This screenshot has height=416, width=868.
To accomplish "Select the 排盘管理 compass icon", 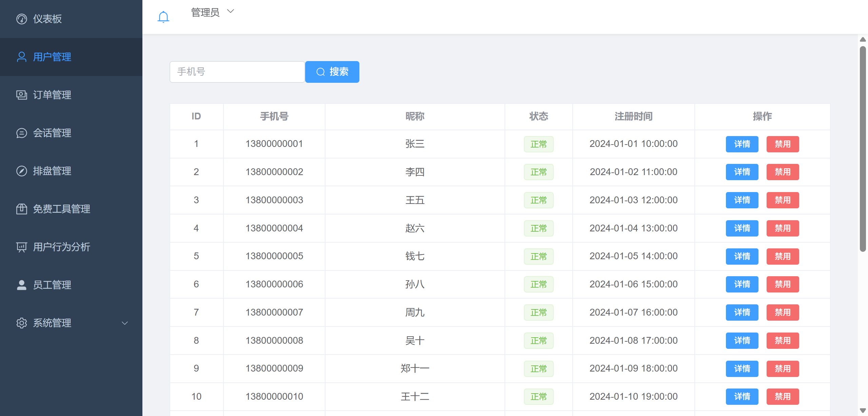I will 21,171.
